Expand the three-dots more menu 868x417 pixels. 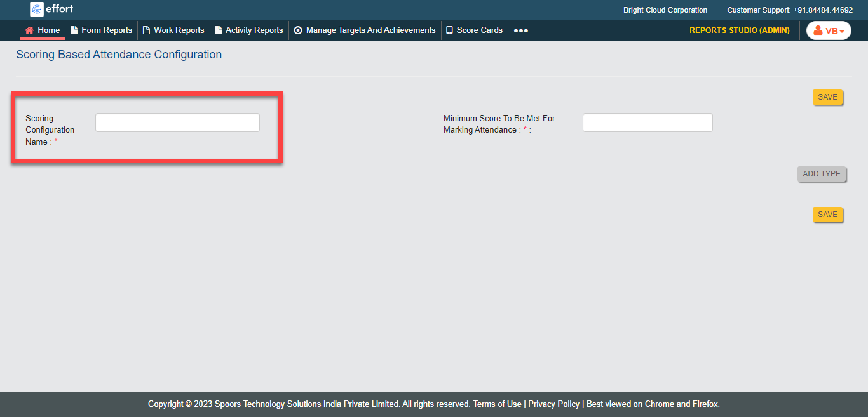point(520,30)
